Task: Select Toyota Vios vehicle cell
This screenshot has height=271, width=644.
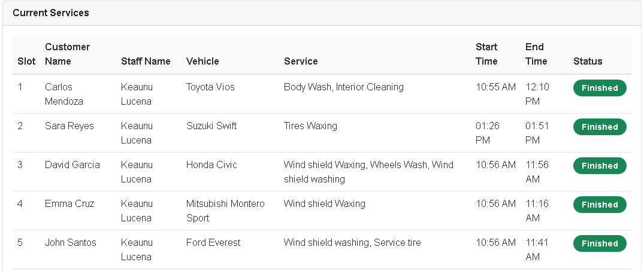Action: click(x=210, y=87)
